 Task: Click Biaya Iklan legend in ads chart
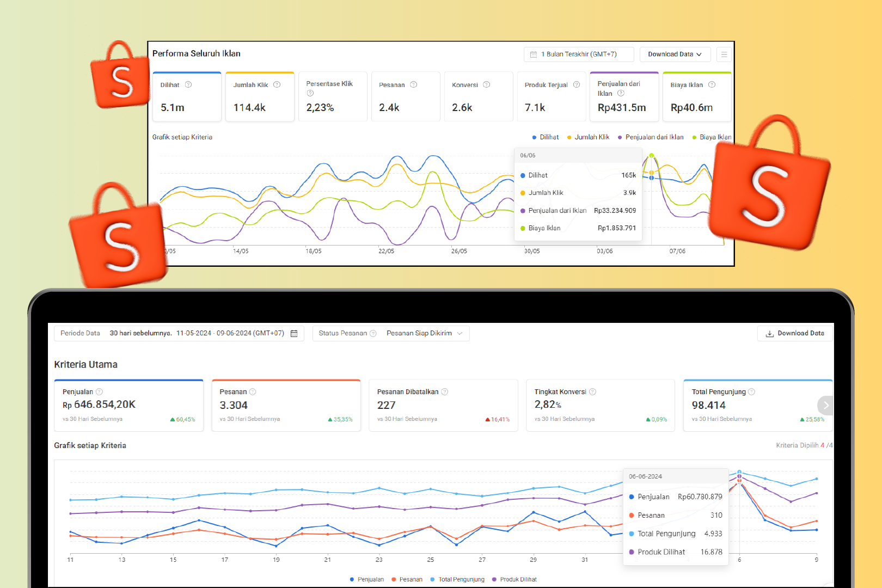point(712,137)
